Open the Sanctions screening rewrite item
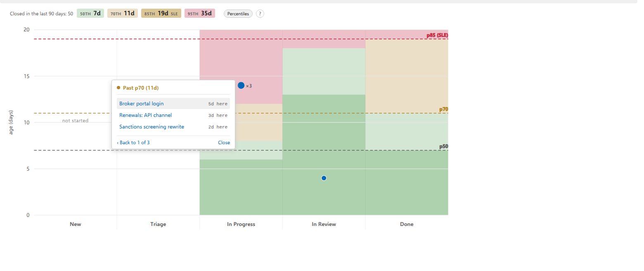 click(x=173, y=127)
